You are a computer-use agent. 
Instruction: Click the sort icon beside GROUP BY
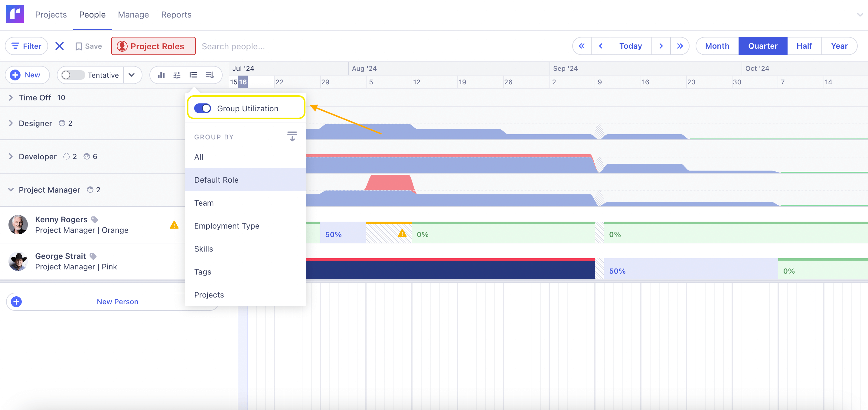point(292,136)
